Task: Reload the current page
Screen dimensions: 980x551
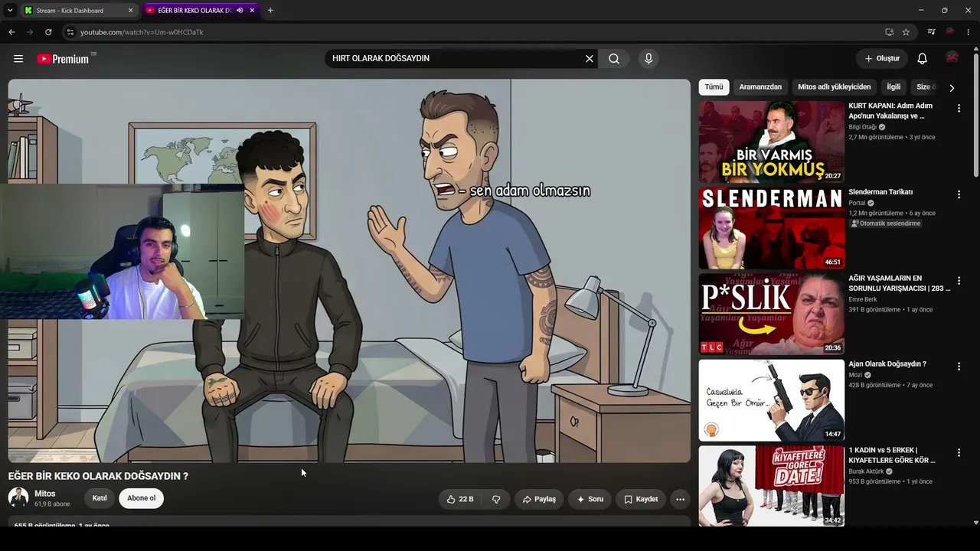Action: pyautogui.click(x=48, y=32)
